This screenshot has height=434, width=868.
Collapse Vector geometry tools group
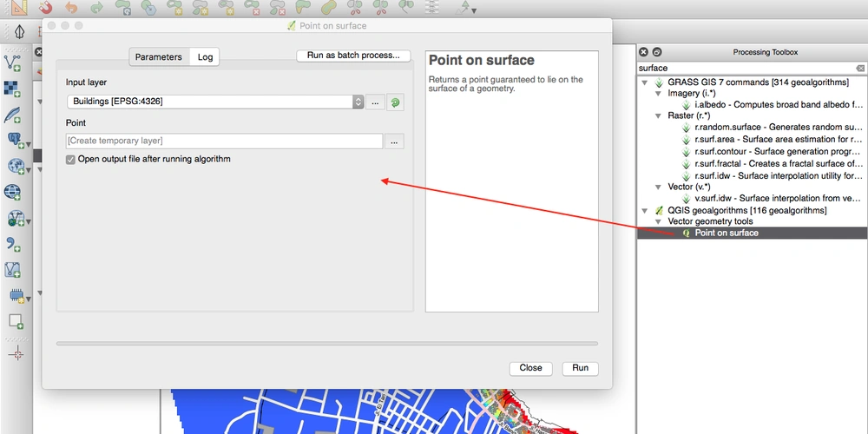(x=658, y=221)
